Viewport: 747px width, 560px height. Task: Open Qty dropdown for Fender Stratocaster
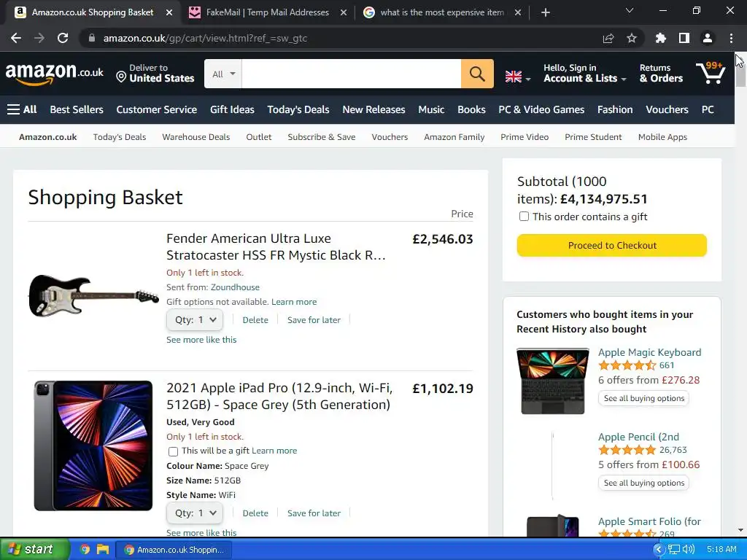click(194, 320)
